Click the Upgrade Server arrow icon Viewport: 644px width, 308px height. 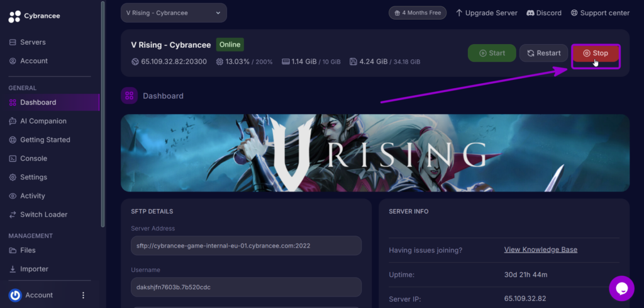(x=459, y=13)
